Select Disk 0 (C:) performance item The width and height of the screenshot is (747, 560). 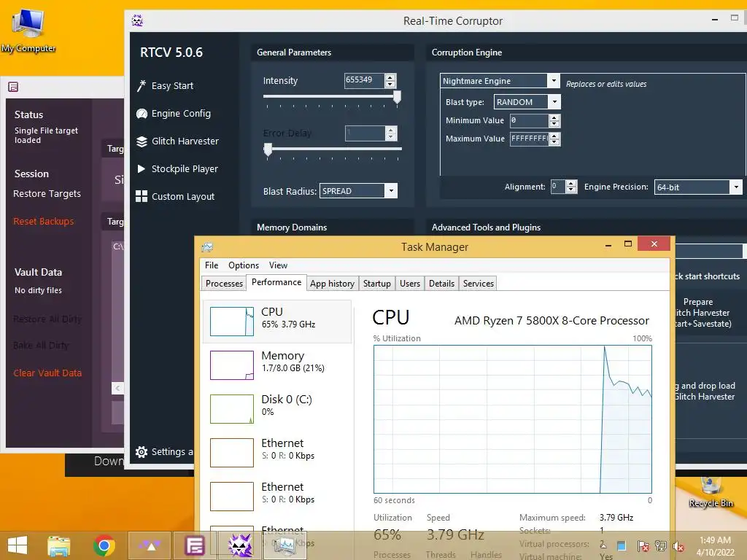click(x=277, y=409)
